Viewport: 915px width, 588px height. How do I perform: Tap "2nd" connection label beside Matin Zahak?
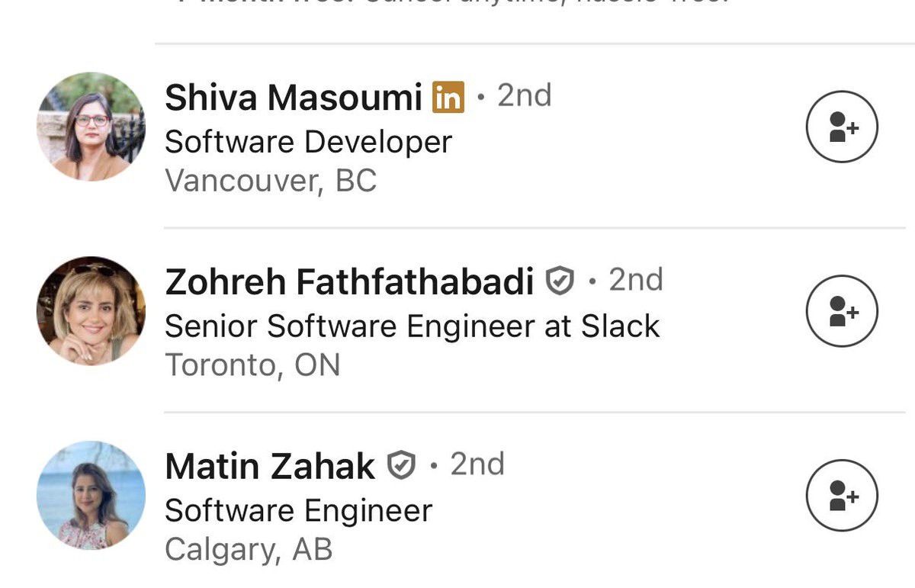(477, 464)
